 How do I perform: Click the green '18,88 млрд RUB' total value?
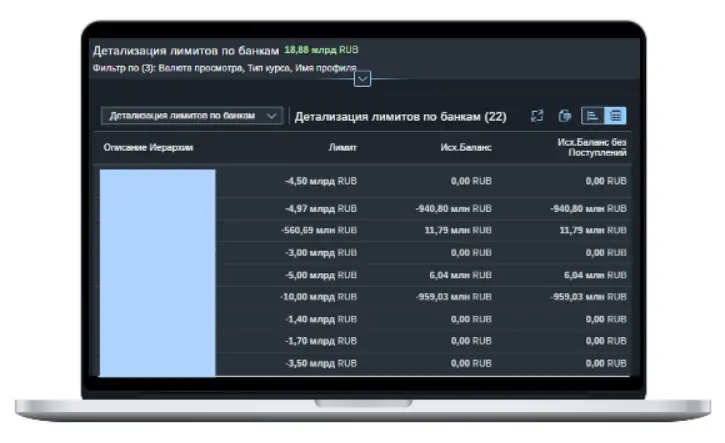[x=321, y=49]
